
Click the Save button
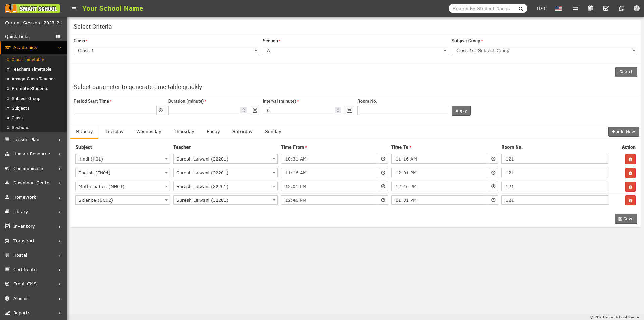click(x=626, y=219)
